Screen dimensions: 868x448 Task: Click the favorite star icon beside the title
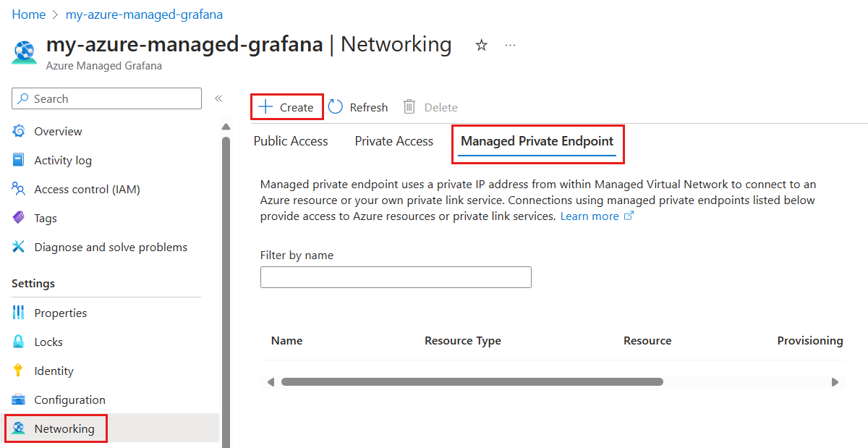(x=481, y=46)
